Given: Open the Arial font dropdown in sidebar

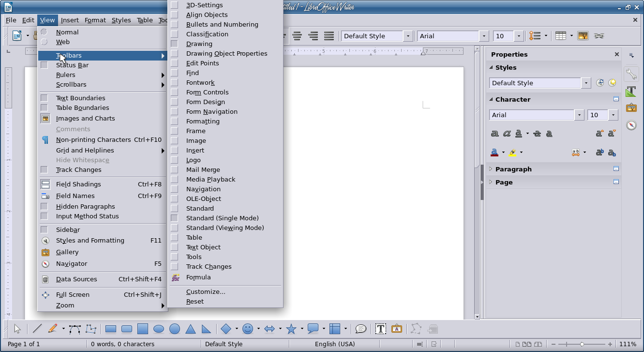Looking at the screenshot, I should pyautogui.click(x=579, y=115).
